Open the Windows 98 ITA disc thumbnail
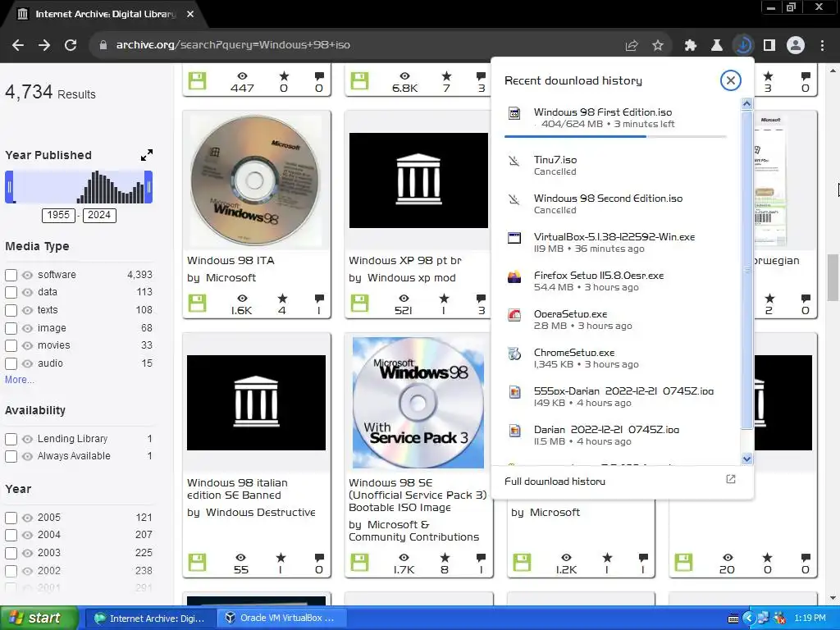This screenshot has width=840, height=630. coord(256,180)
